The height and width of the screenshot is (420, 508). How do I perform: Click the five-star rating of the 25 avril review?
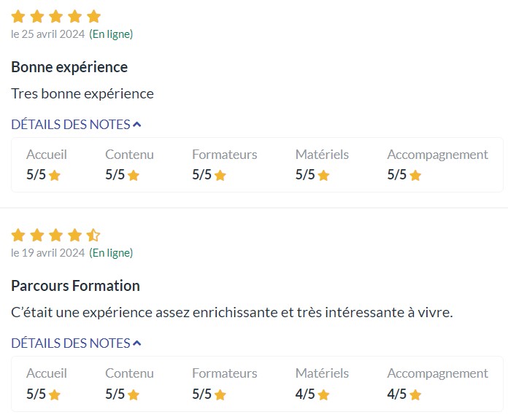click(56, 16)
